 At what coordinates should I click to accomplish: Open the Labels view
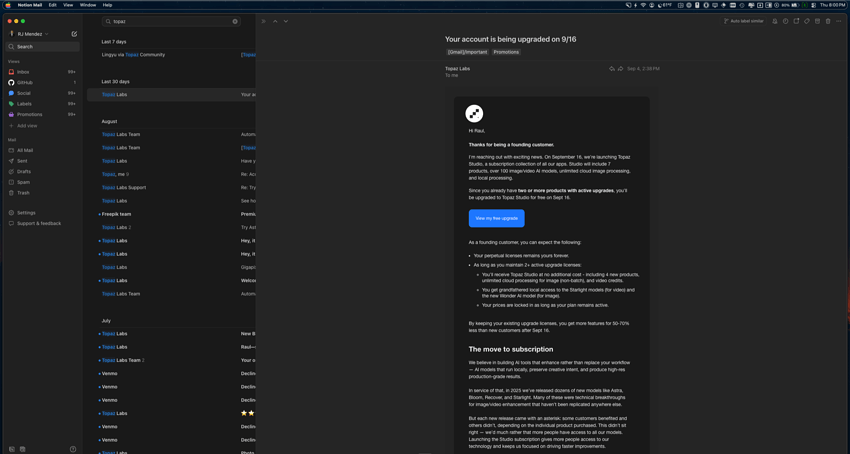click(42, 104)
